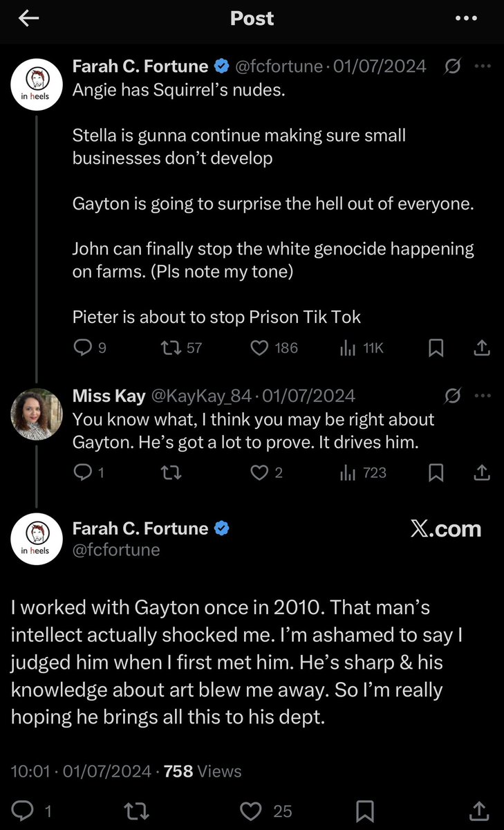Share Farah's first tweet
The image size is (504, 830).
tap(482, 348)
